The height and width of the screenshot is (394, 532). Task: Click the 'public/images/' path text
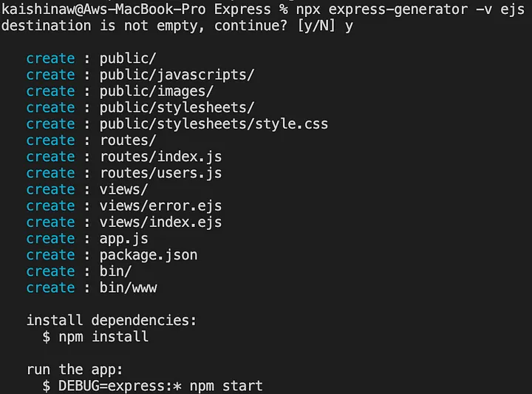pyautogui.click(x=157, y=91)
